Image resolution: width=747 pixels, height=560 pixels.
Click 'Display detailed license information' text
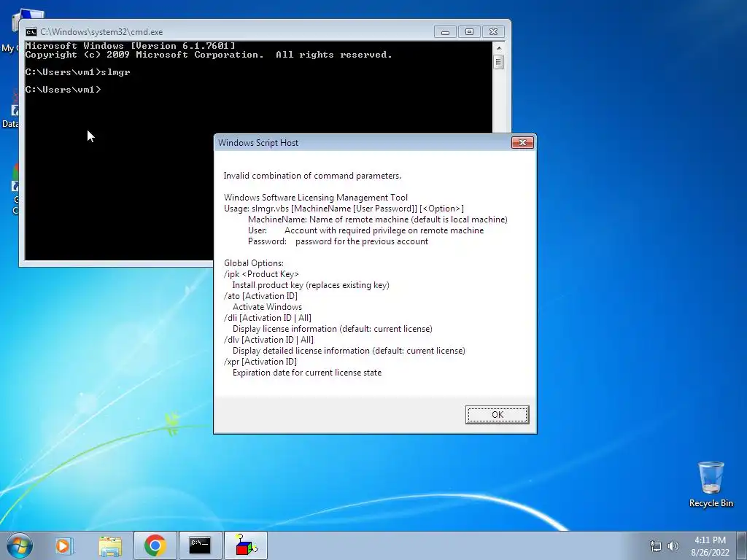pyautogui.click(x=349, y=351)
